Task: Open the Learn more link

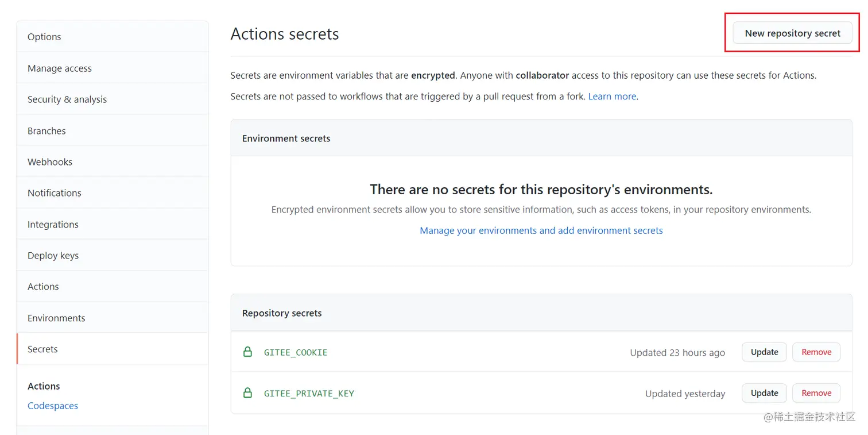Action: tap(612, 97)
